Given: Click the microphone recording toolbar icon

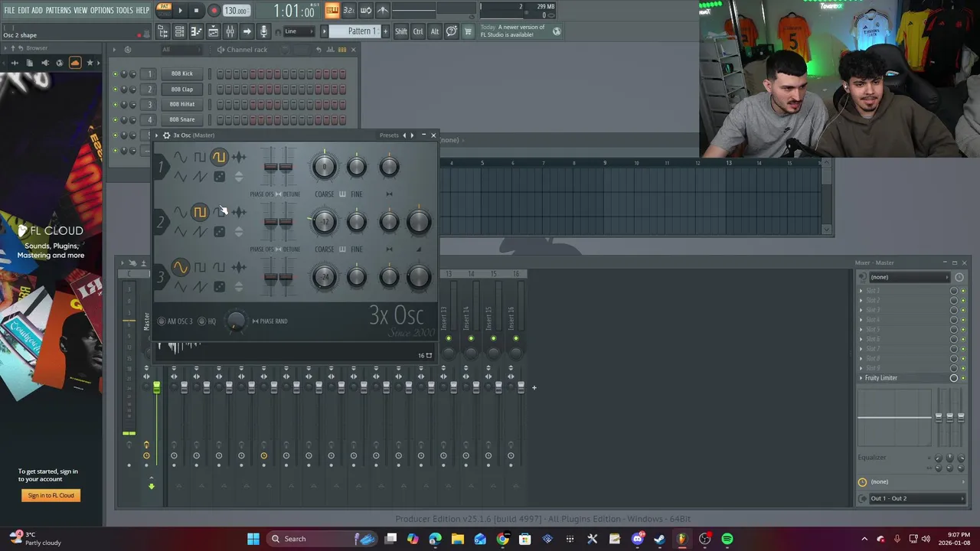Looking at the screenshot, I should (263, 31).
